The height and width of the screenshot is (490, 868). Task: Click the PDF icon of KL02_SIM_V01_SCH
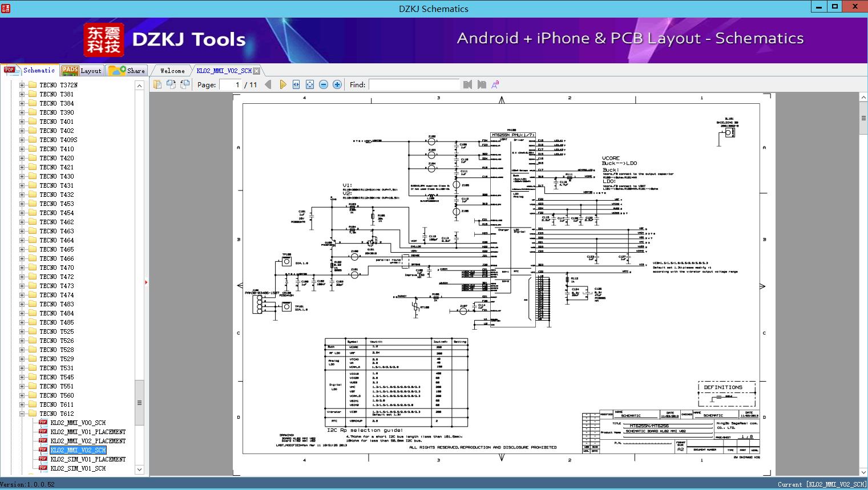click(43, 468)
